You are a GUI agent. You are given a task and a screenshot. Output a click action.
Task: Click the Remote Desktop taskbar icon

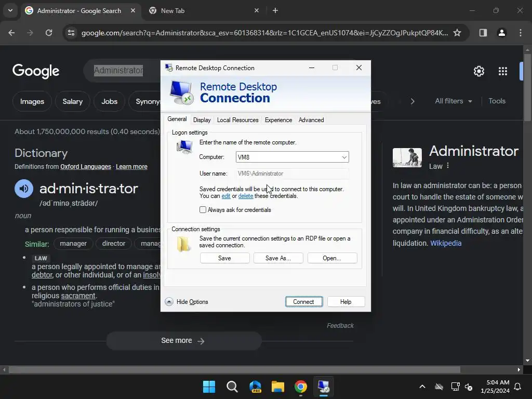pyautogui.click(x=323, y=387)
